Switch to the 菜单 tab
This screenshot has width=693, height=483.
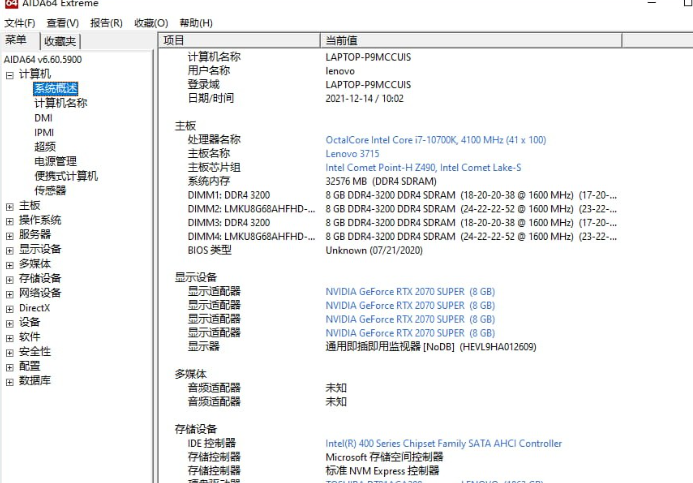[x=16, y=40]
